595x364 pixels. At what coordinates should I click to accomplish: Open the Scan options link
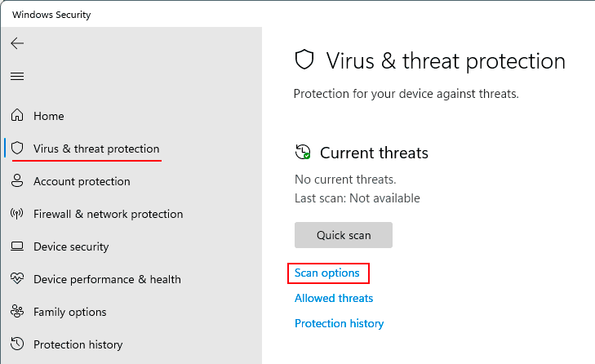pyautogui.click(x=327, y=273)
